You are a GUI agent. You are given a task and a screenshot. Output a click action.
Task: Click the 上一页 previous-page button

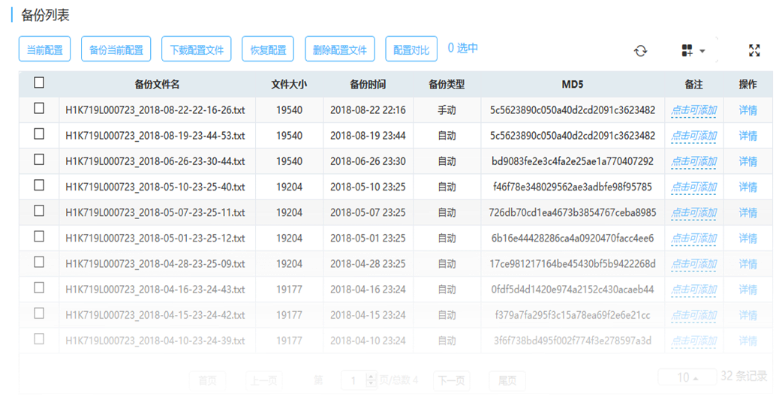[264, 381]
